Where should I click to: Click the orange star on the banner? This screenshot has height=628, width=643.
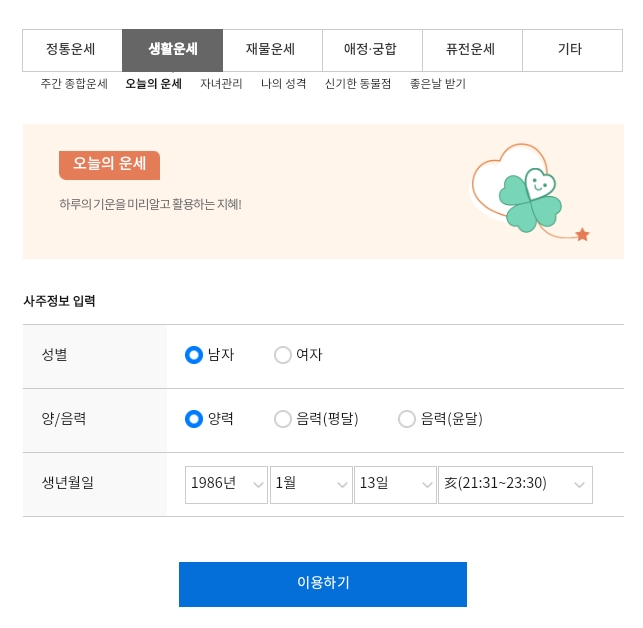click(x=582, y=235)
